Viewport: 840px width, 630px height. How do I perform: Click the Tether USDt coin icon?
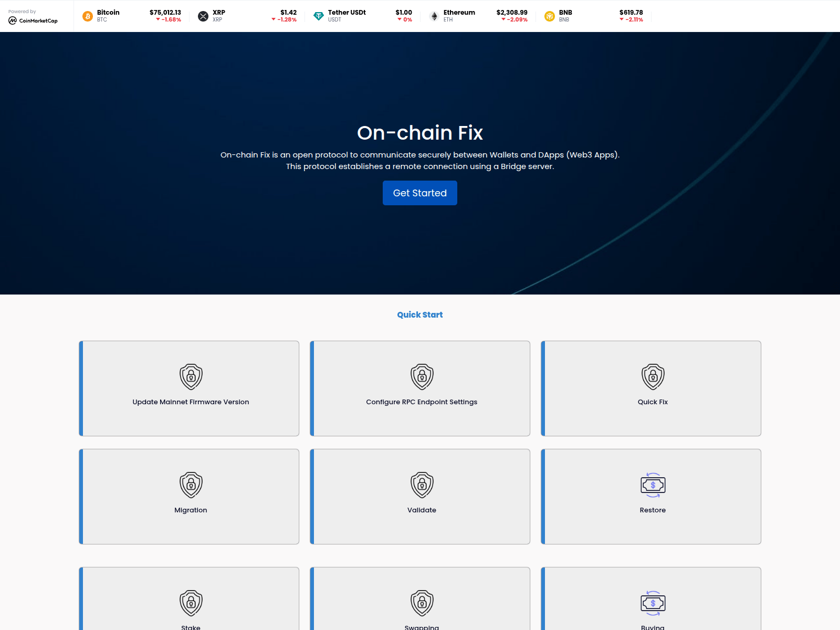[319, 16]
